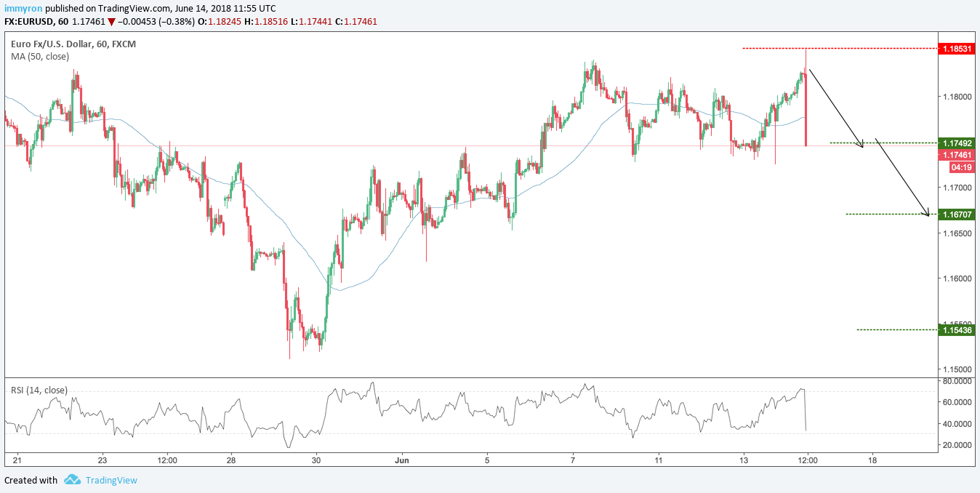Click the 04:19 countdown label

(961, 167)
